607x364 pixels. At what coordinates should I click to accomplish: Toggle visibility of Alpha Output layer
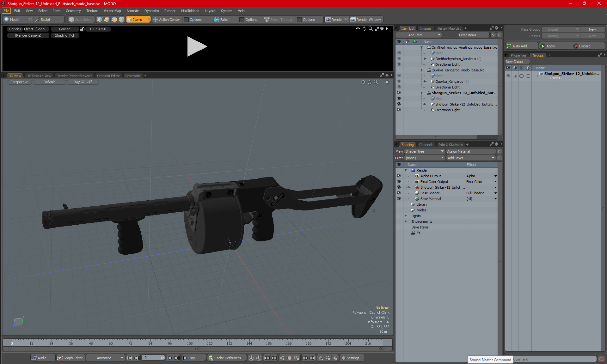[x=399, y=176]
